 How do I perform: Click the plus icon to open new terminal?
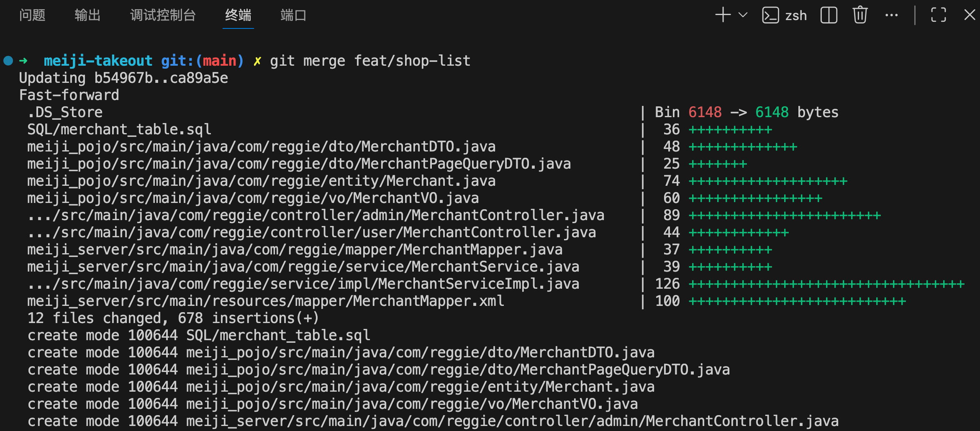tap(723, 15)
